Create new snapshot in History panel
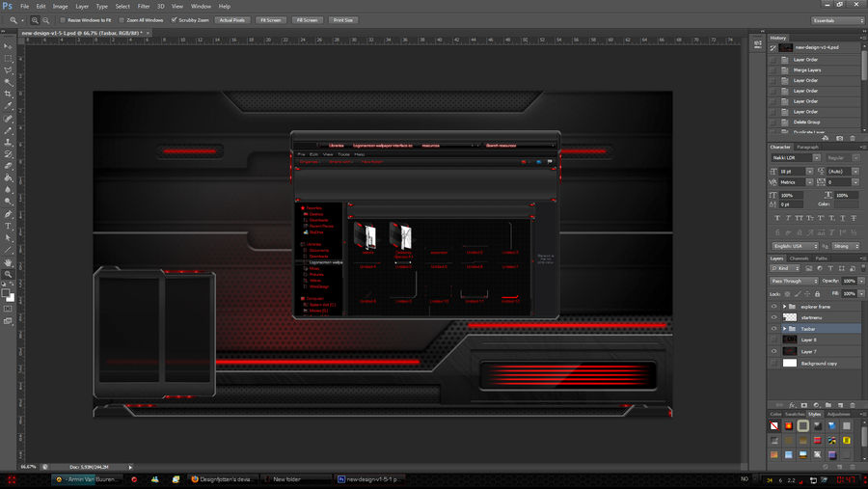 (840, 138)
